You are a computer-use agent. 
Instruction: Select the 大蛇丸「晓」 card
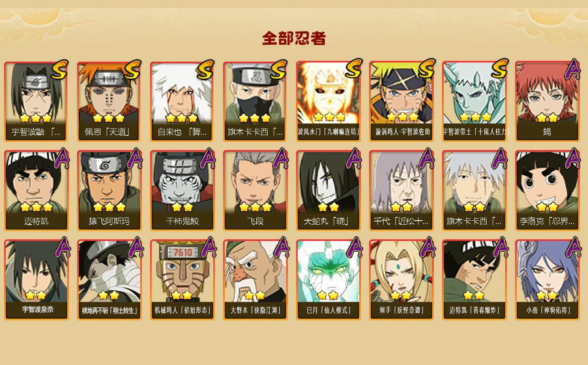coord(328,191)
